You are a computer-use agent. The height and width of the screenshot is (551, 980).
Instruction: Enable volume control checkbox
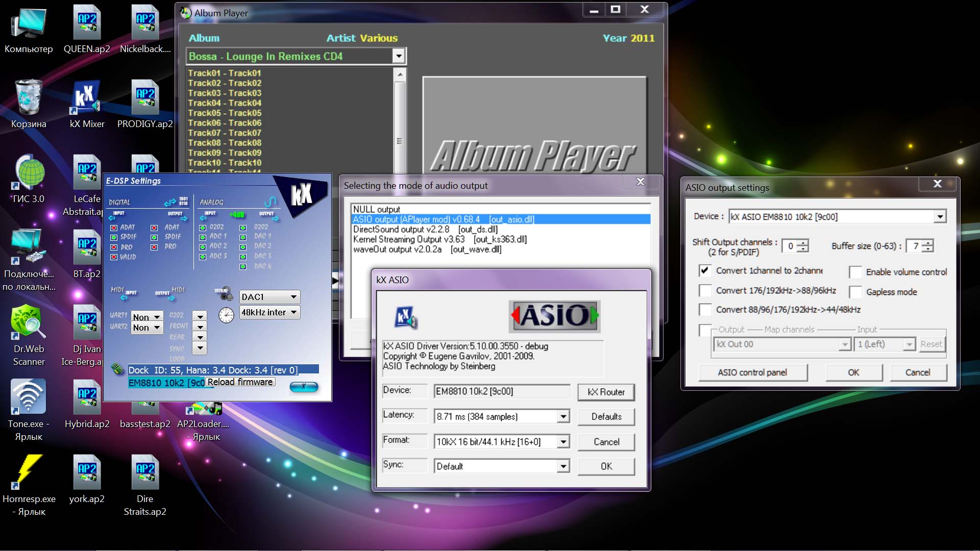(x=855, y=272)
